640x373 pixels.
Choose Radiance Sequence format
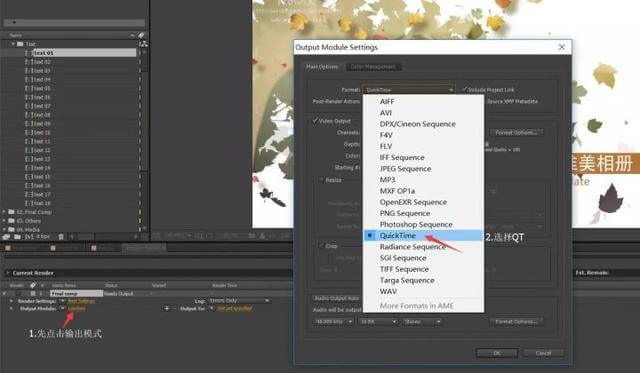coord(412,247)
